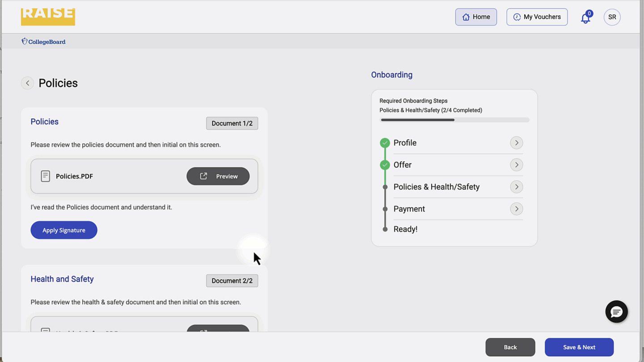Screen dimensions: 644x362
Task: Click the Policies.PDF document icon
Action: point(45,176)
